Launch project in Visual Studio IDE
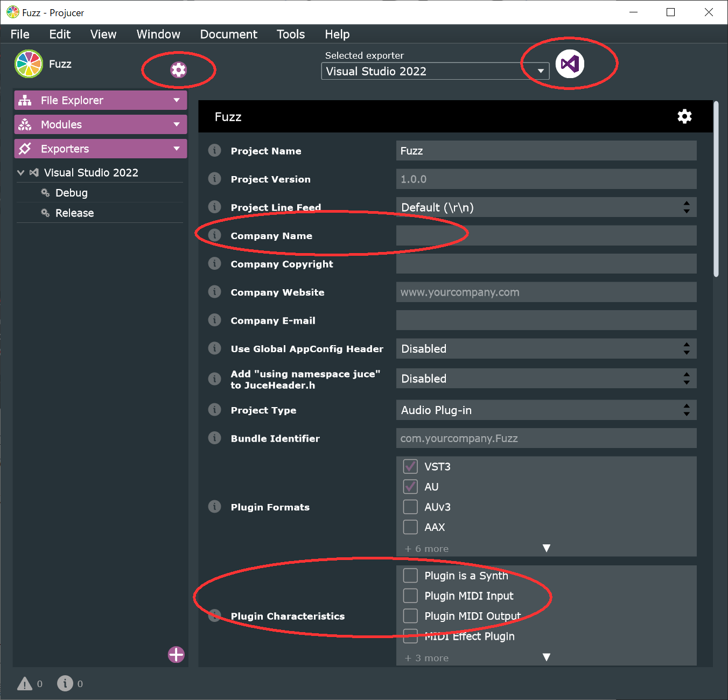Screen dimensions: 728x700 (x=570, y=64)
